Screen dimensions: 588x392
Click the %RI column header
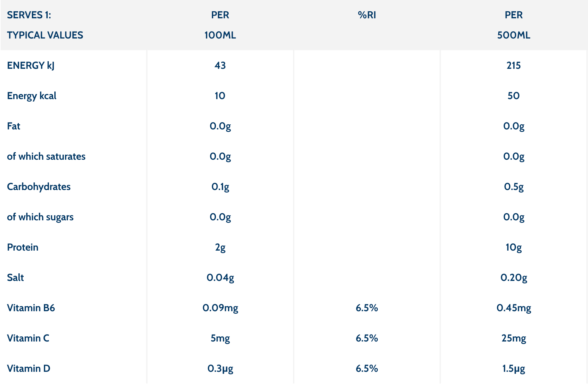click(367, 15)
